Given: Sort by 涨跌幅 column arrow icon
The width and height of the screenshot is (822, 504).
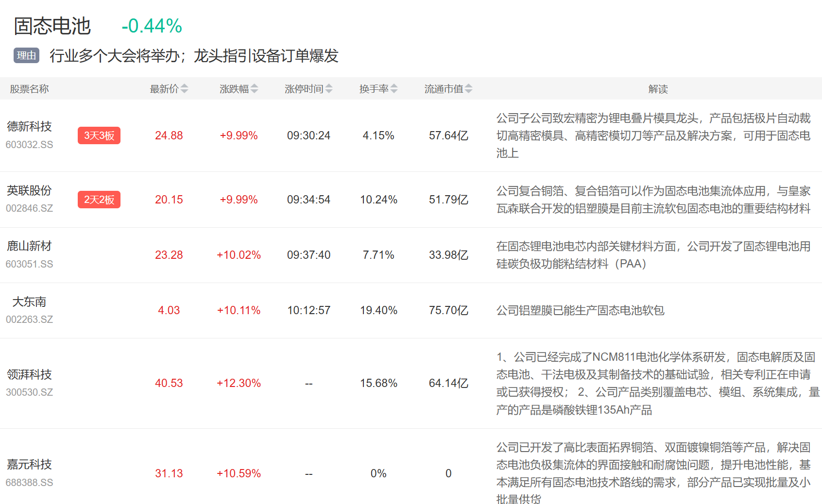Looking at the screenshot, I should coord(254,89).
